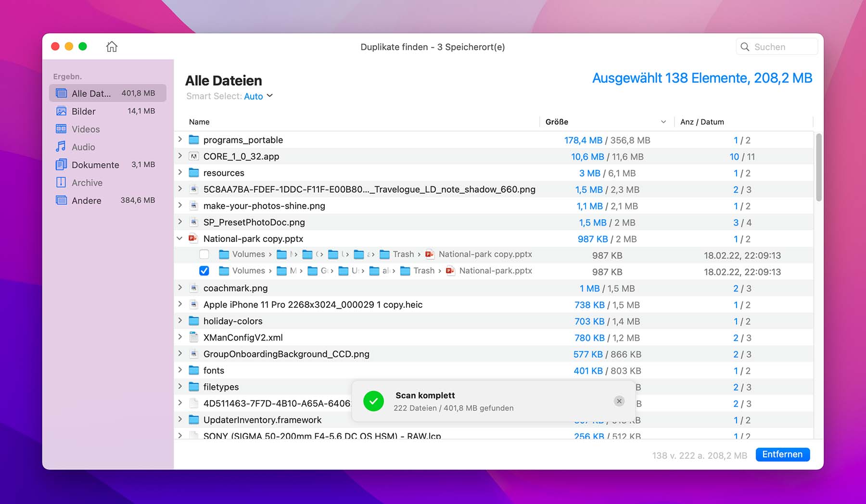
Task: Click the Bilder category icon in sidebar
Action: point(61,111)
